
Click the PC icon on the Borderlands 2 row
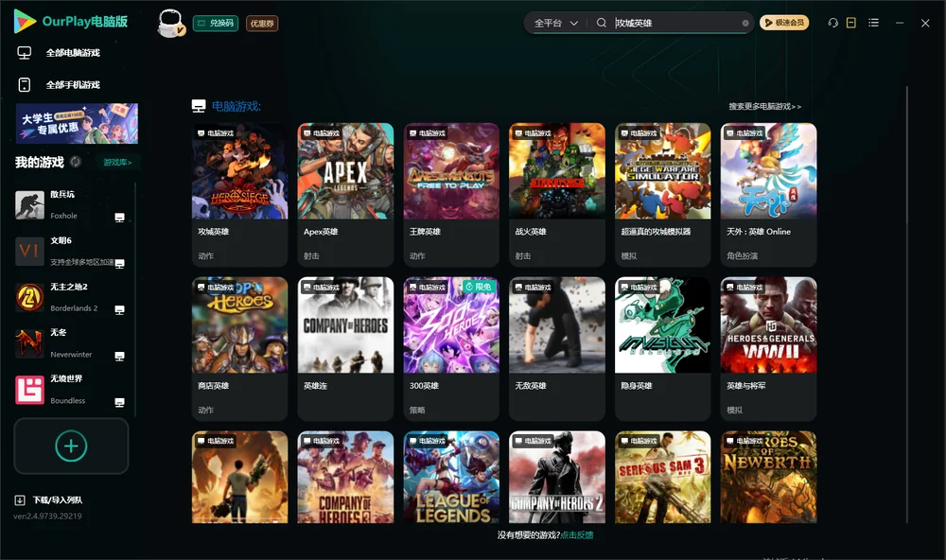tap(119, 309)
